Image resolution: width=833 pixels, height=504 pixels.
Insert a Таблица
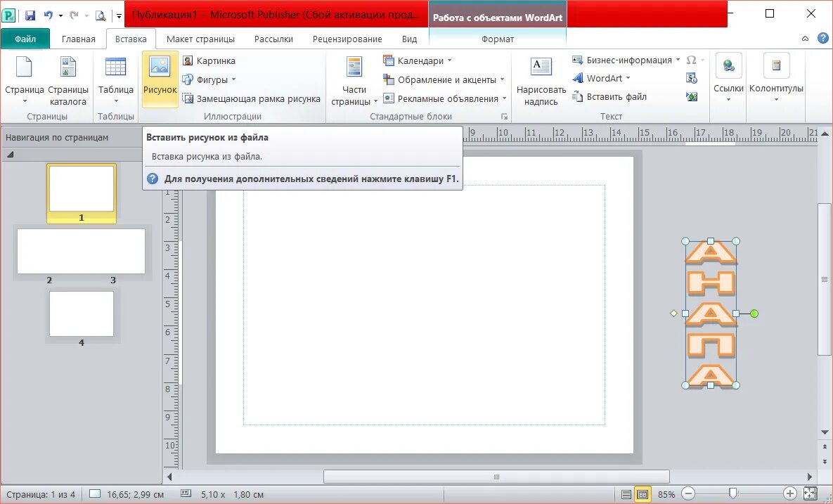[116, 79]
